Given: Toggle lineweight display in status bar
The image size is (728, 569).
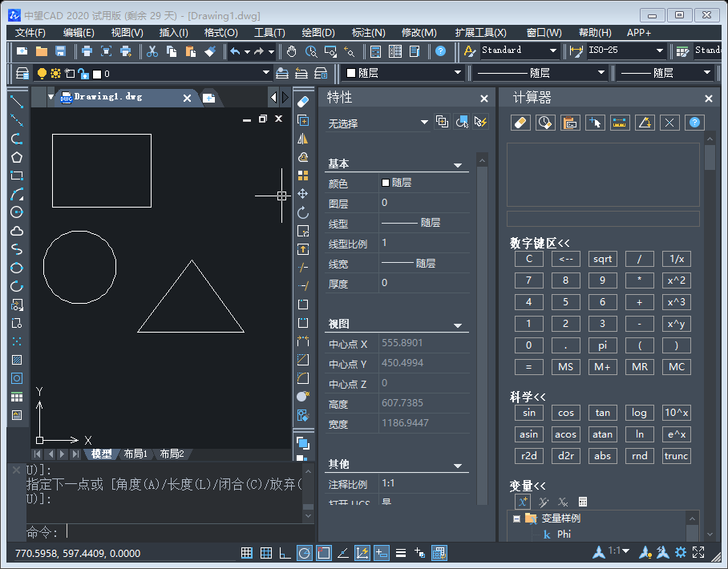Looking at the screenshot, I should (400, 553).
